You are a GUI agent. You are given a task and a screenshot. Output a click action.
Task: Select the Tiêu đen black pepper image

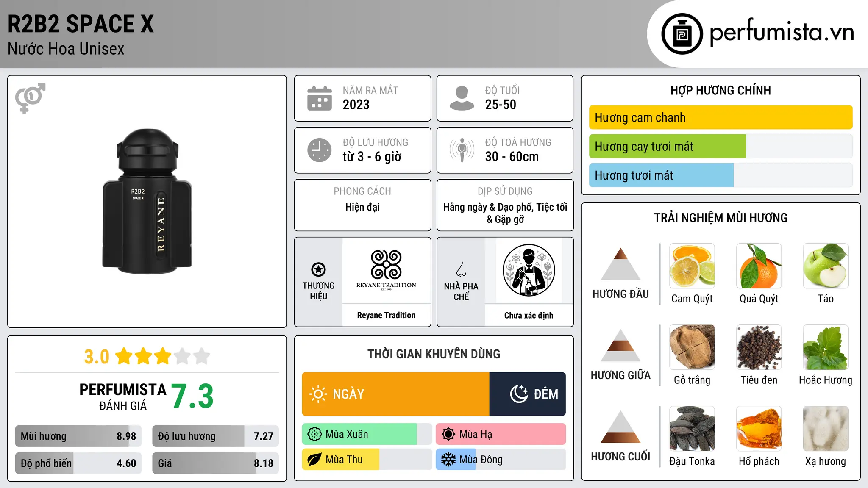tap(759, 347)
